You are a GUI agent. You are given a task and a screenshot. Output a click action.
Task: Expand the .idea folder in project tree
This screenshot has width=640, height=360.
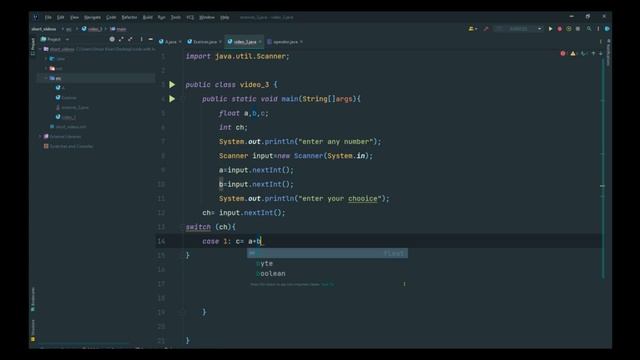point(46,59)
